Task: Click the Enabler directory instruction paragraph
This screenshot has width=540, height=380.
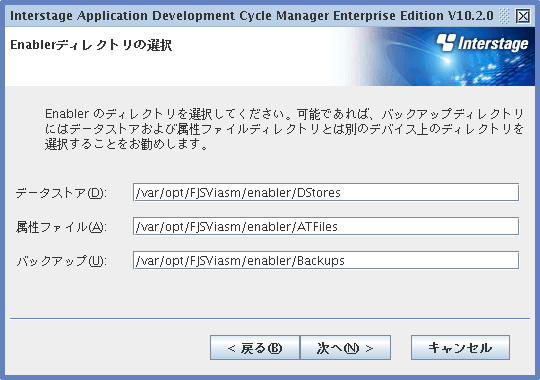Action: pyautogui.click(x=284, y=129)
